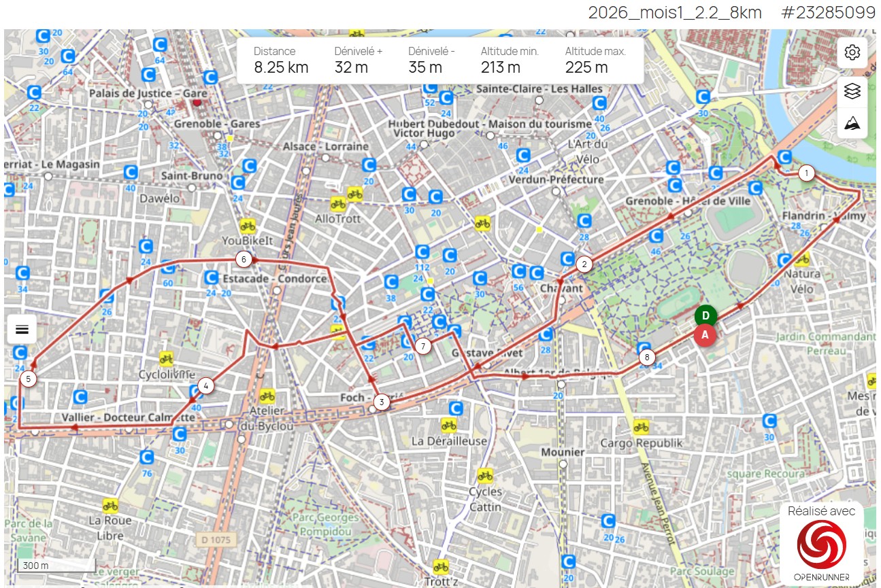The width and height of the screenshot is (881, 588).
Task: Open the hamburger menu panel on the left
Action: [22, 329]
